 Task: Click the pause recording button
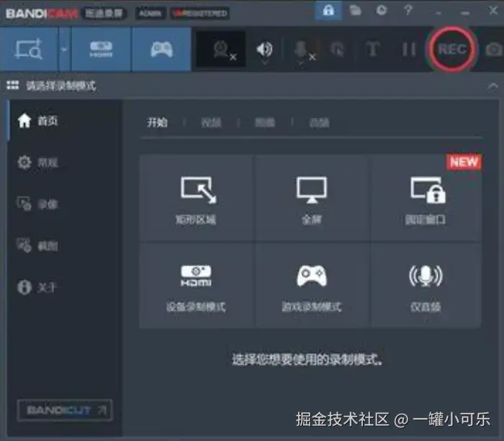(409, 50)
